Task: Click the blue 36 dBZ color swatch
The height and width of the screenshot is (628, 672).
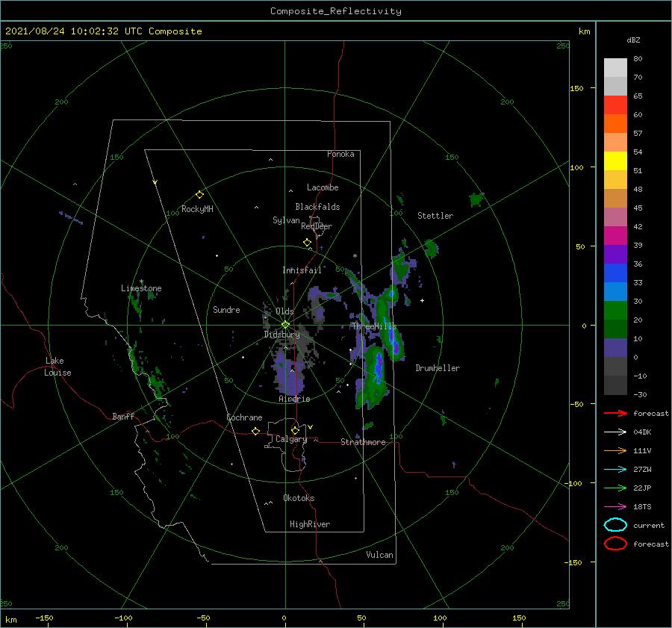Action: [615, 273]
